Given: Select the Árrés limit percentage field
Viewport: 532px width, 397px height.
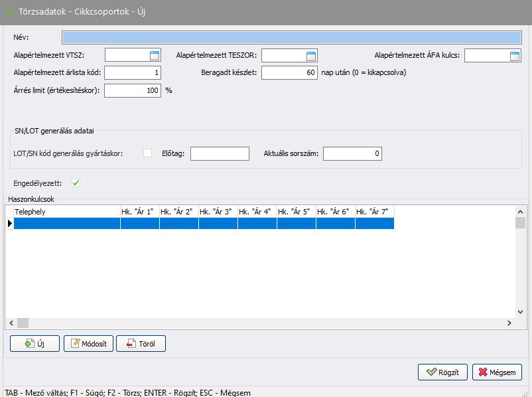Looking at the screenshot, I should pyautogui.click(x=133, y=90).
